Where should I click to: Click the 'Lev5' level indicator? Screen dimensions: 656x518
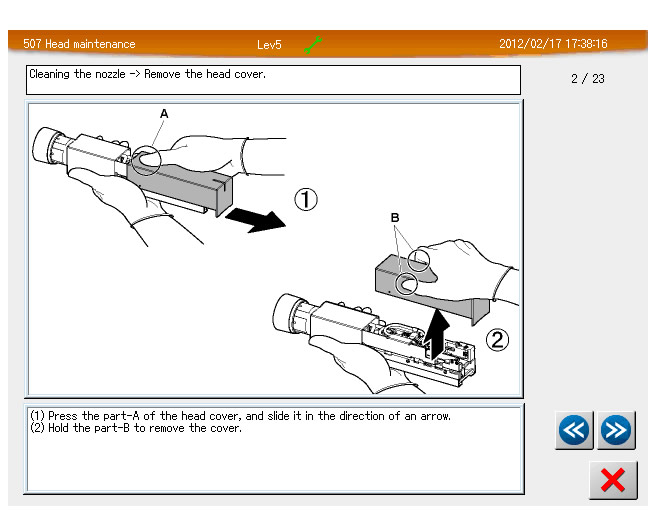pos(269,45)
